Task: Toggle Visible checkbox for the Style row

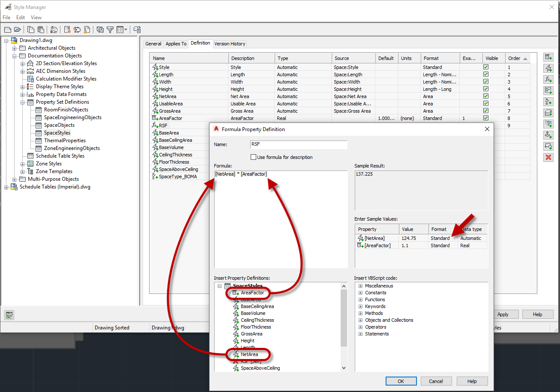Action: [x=485, y=67]
